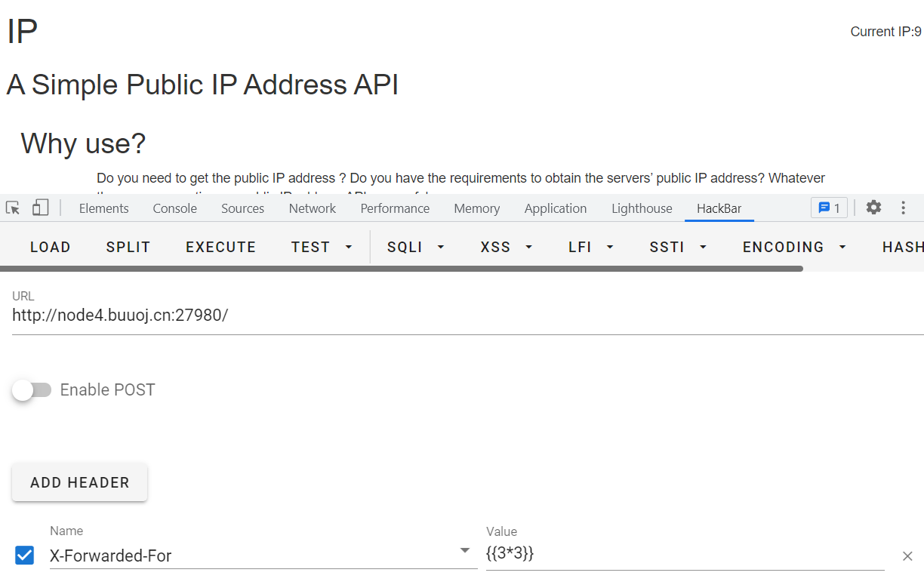Click the 'Why use?' heading

coord(83,143)
